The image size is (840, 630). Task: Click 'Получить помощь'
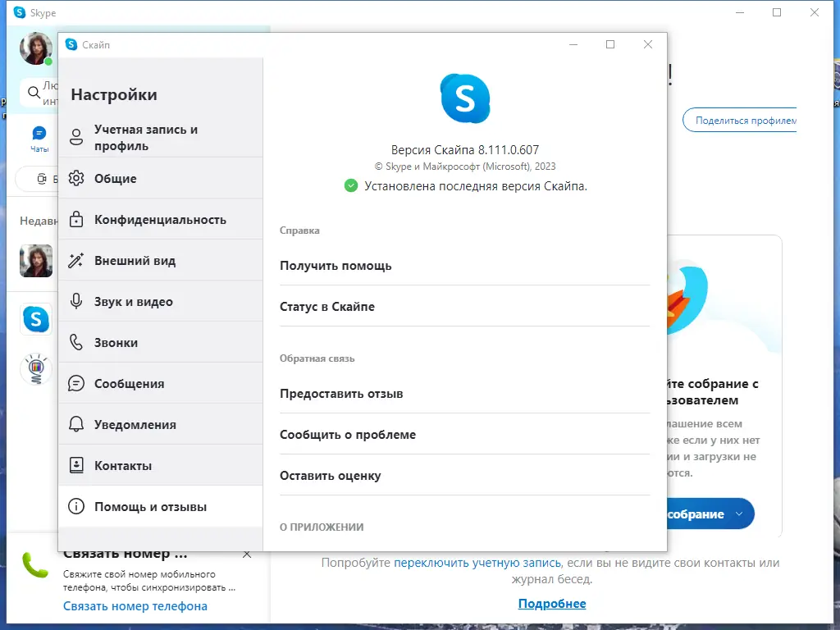tap(464, 265)
